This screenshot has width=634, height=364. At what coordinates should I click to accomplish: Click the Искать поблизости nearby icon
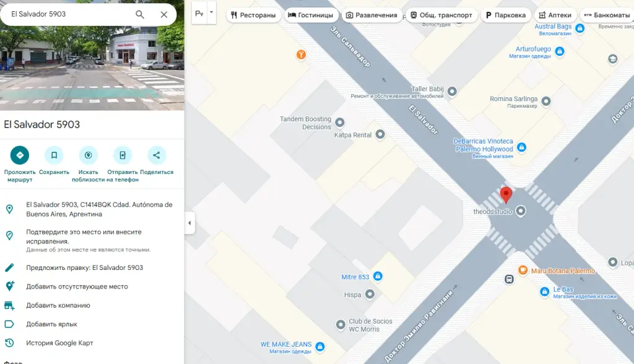(88, 155)
